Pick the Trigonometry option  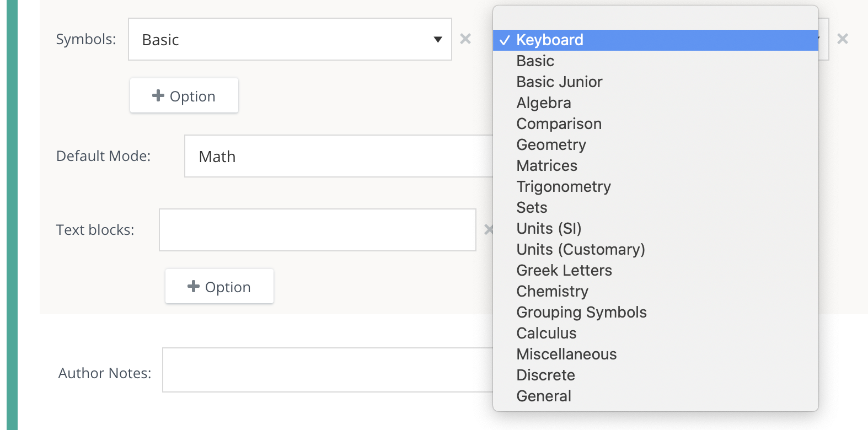pyautogui.click(x=563, y=187)
